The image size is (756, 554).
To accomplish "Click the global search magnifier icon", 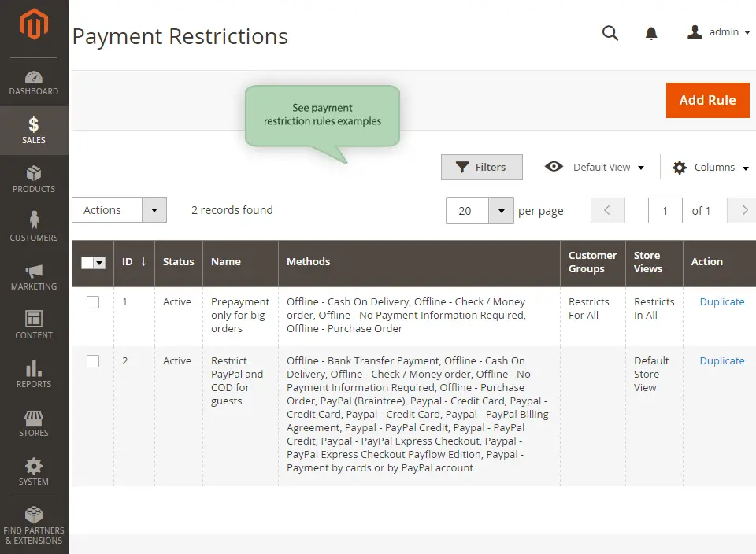I will [610, 34].
